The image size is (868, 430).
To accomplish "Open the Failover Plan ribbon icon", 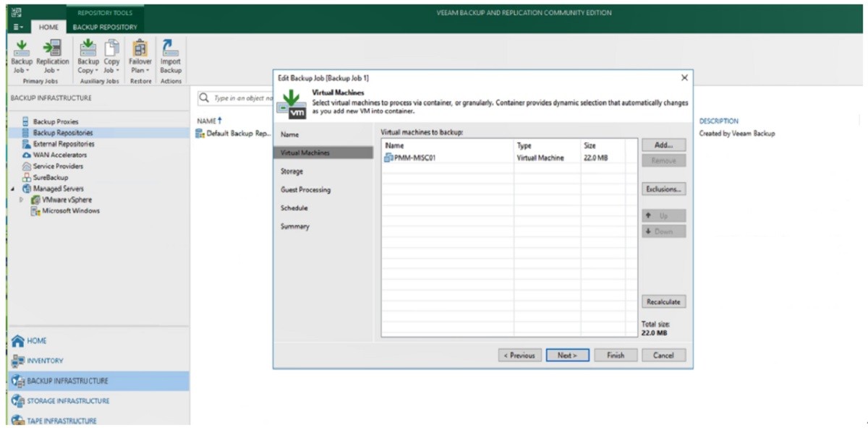I will pos(140,56).
